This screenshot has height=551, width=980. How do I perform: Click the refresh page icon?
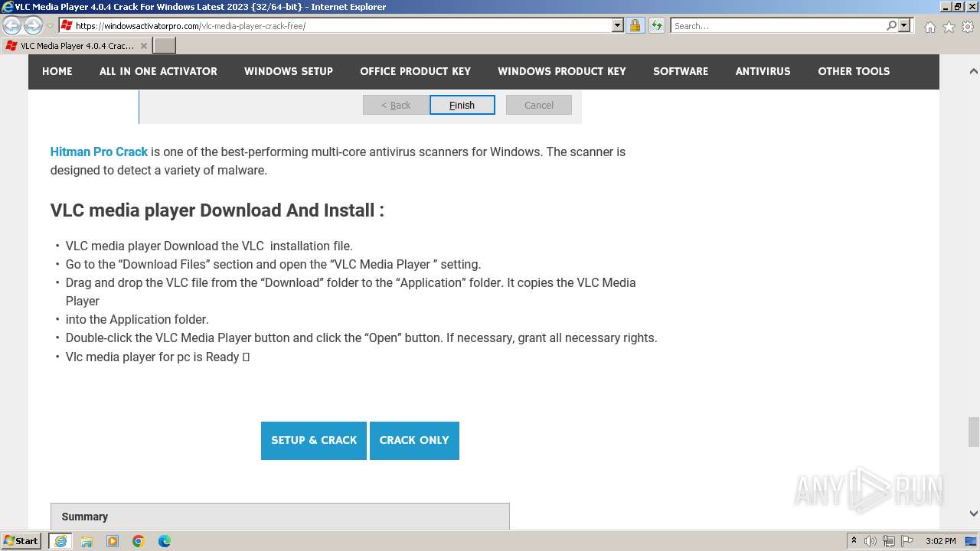656,25
